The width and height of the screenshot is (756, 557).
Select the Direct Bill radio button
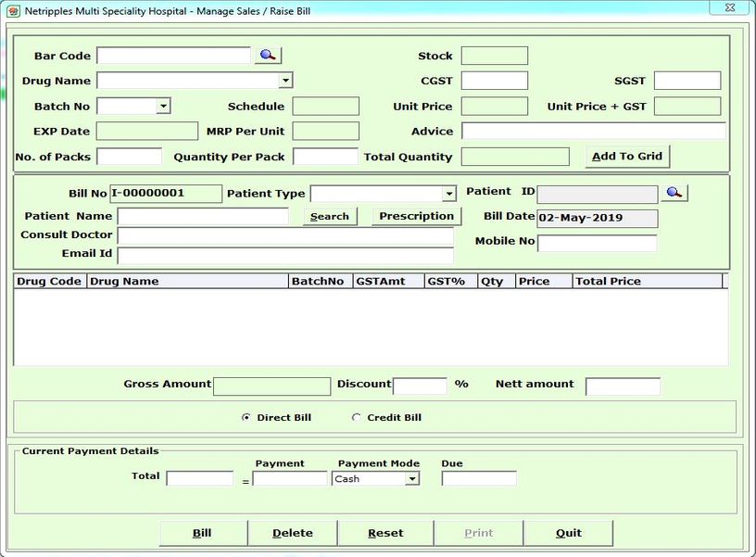(x=246, y=418)
